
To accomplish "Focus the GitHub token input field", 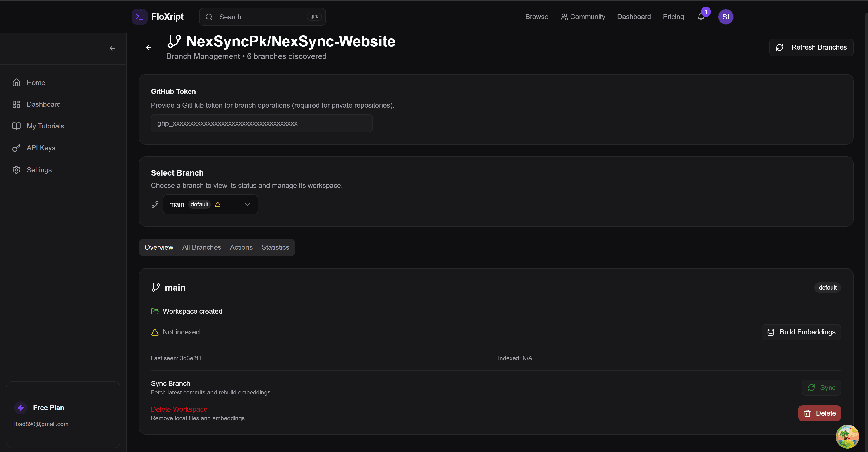I will pos(261,123).
